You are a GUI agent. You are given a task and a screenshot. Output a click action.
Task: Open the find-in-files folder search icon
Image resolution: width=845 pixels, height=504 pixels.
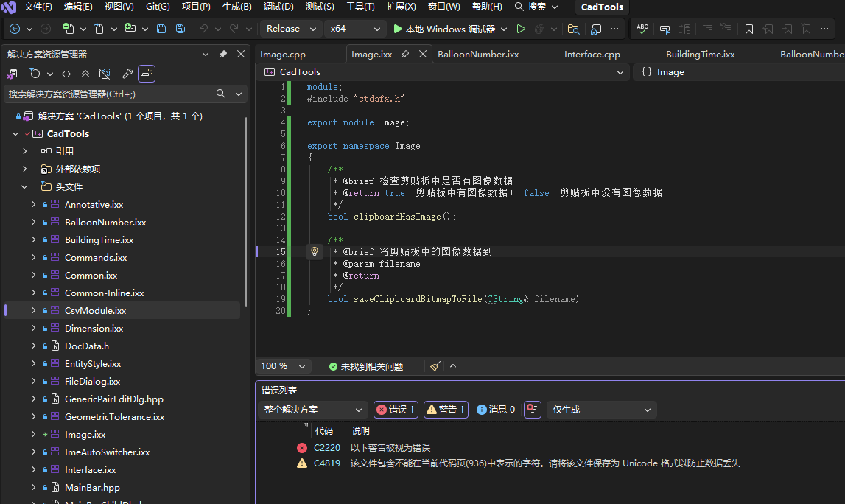[x=573, y=29]
